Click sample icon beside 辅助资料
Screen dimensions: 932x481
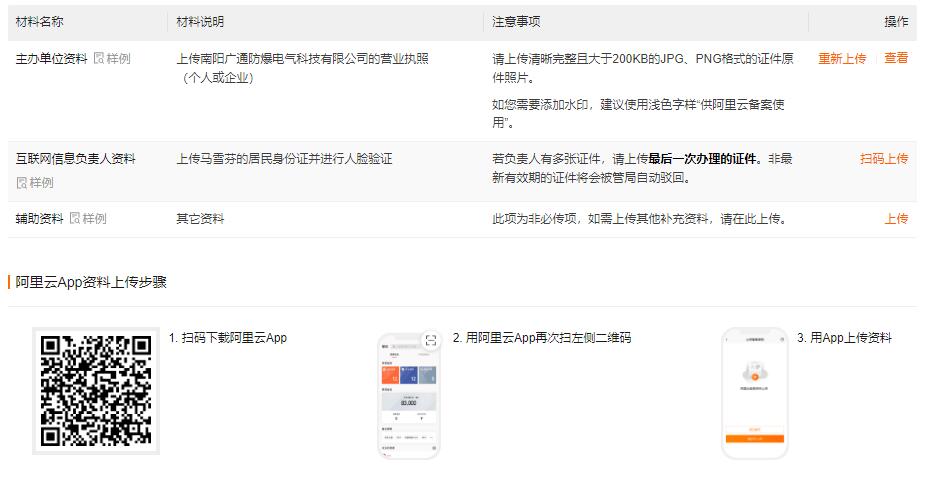click(x=75, y=219)
